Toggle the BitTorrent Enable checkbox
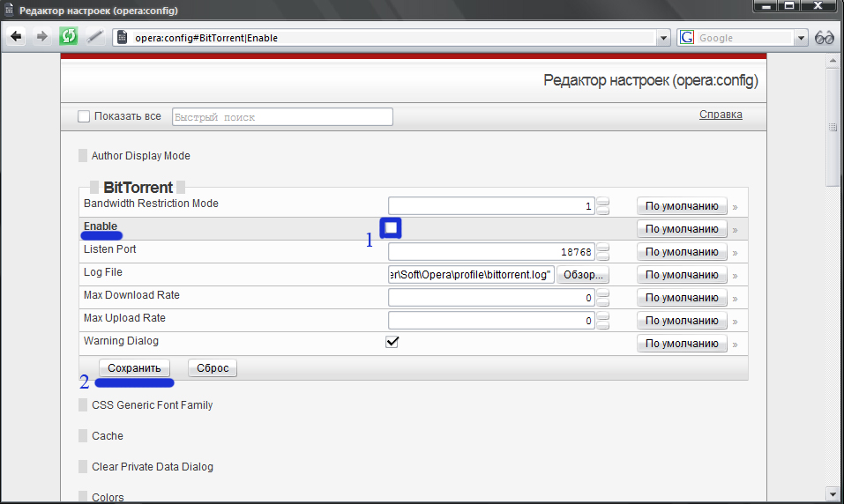844x504 pixels. pyautogui.click(x=391, y=228)
